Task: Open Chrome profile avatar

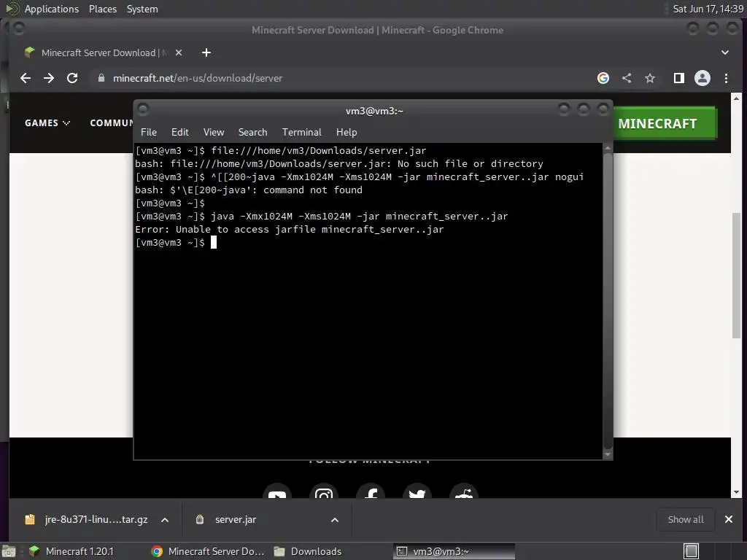Action: (x=703, y=78)
